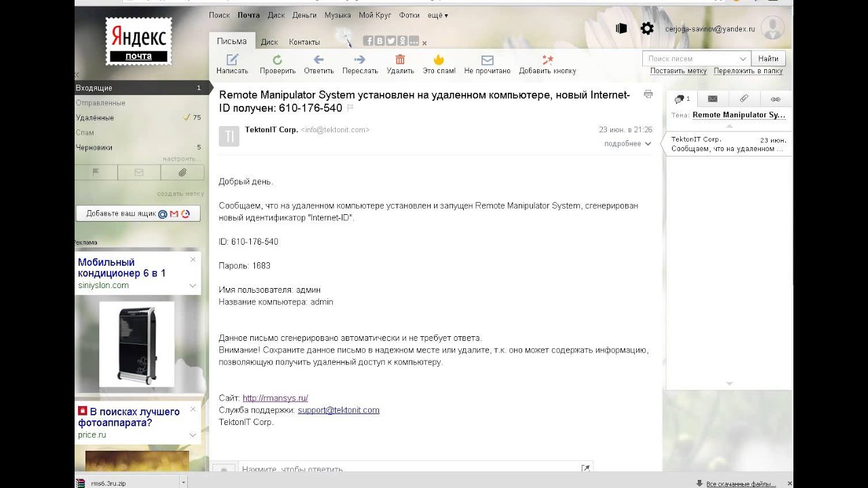The width and height of the screenshot is (868, 488).
Task: Close the фотоаппарата ad
Action: pyautogui.click(x=193, y=409)
